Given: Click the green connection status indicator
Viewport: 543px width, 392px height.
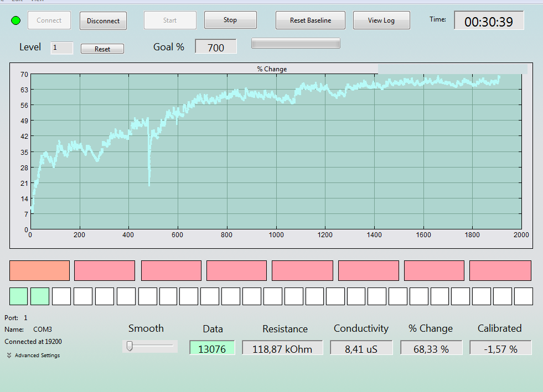Looking at the screenshot, I should click(x=15, y=21).
